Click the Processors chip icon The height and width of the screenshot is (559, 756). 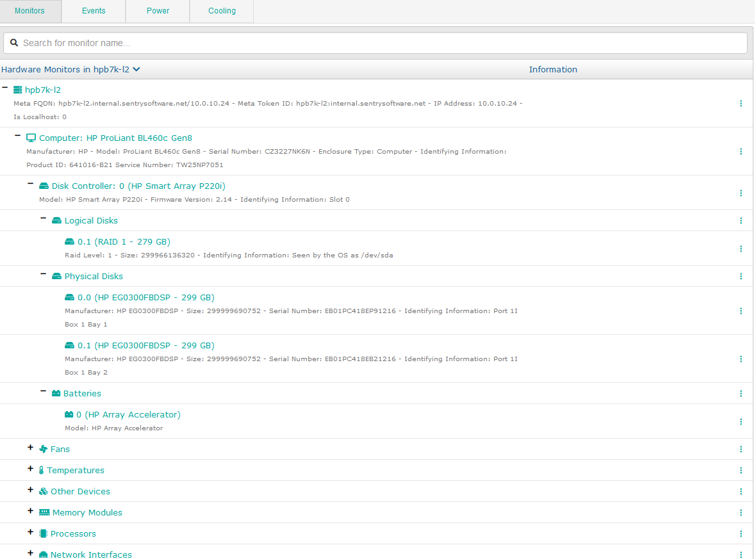tap(43, 533)
